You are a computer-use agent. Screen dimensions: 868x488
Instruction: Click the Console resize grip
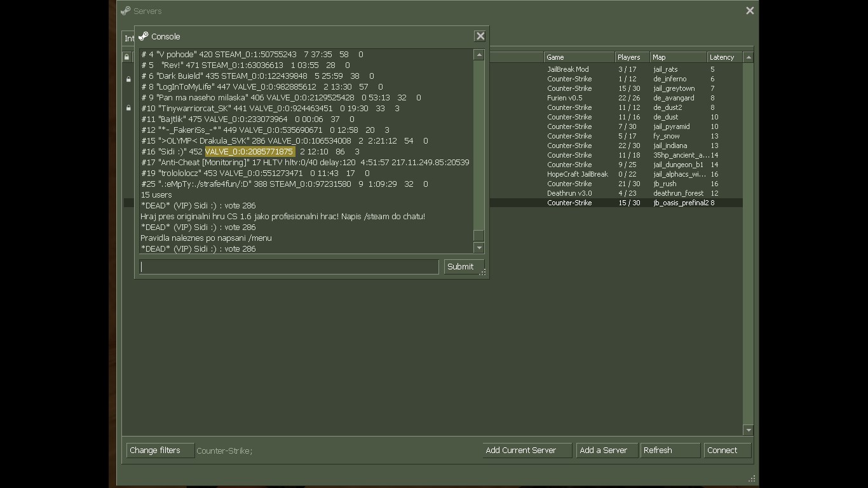(x=483, y=272)
